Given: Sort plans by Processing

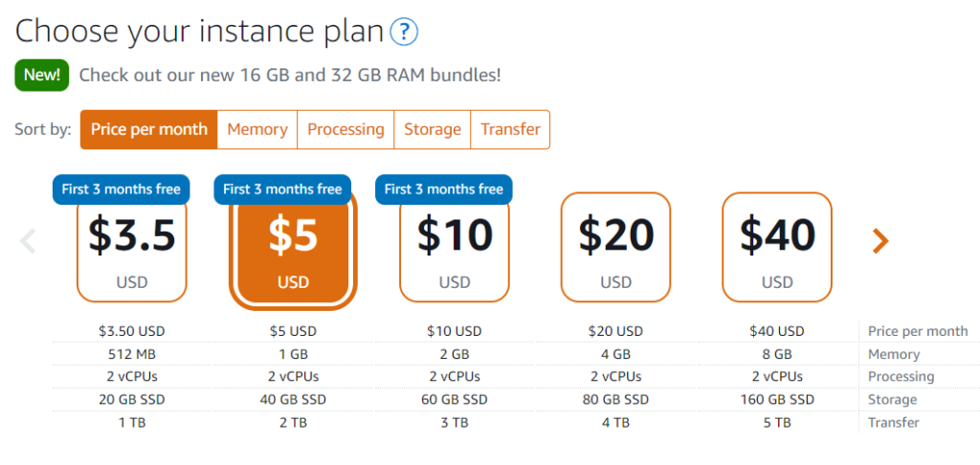Looking at the screenshot, I should [x=345, y=129].
